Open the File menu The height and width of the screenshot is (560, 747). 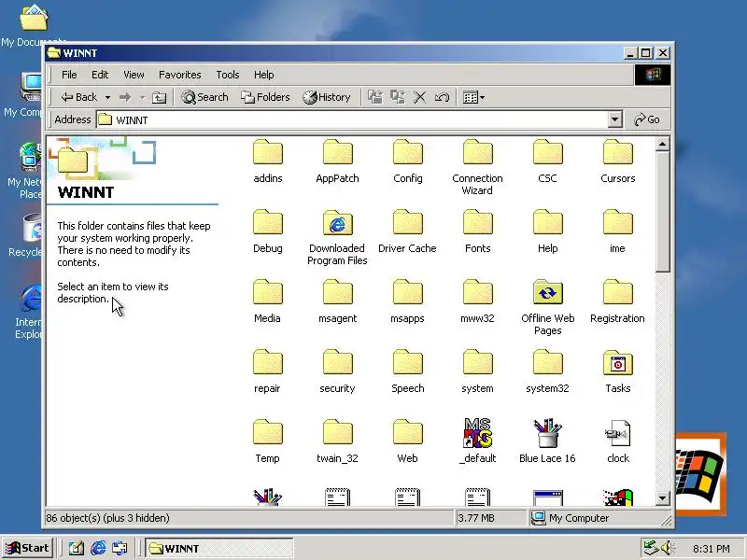(69, 75)
